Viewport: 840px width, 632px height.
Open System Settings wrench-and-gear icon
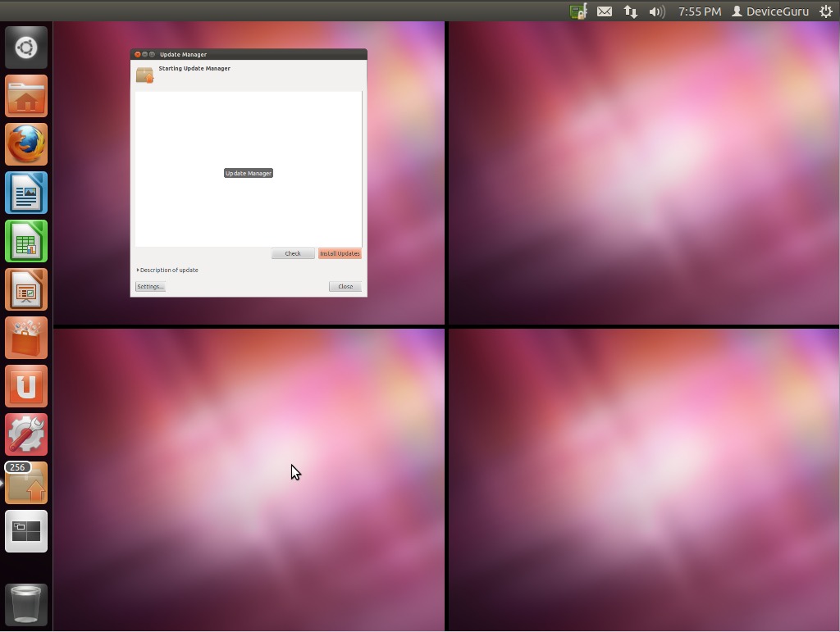tap(26, 434)
